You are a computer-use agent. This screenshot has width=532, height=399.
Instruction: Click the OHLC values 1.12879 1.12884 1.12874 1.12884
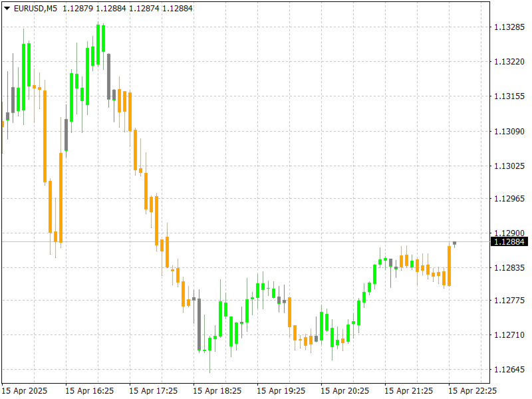(128, 9)
